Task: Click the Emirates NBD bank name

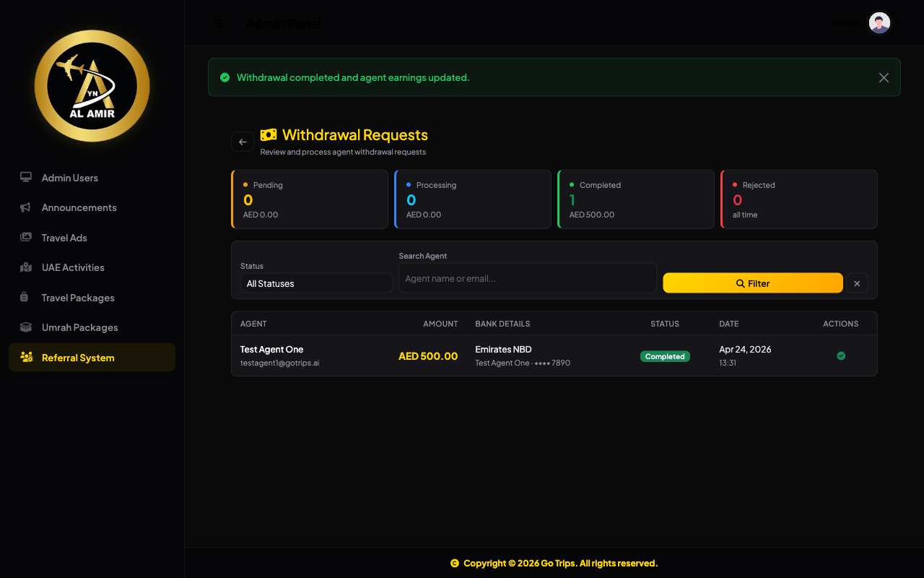Action: click(504, 349)
